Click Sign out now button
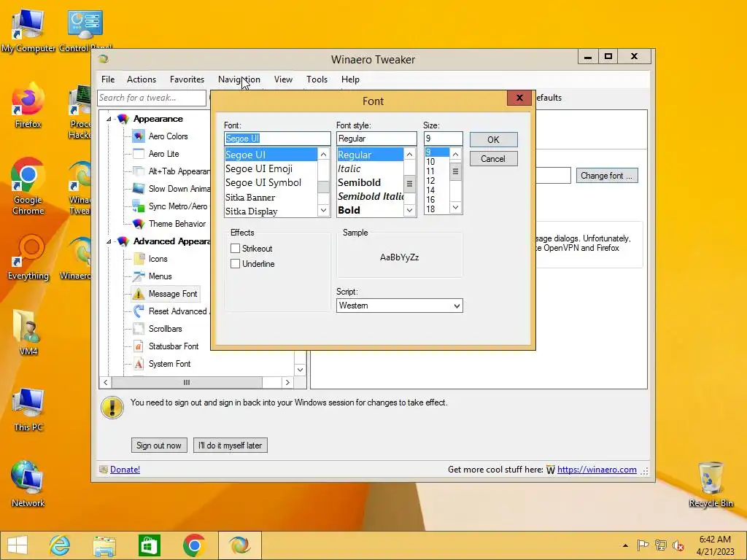The image size is (747, 560). point(158,446)
